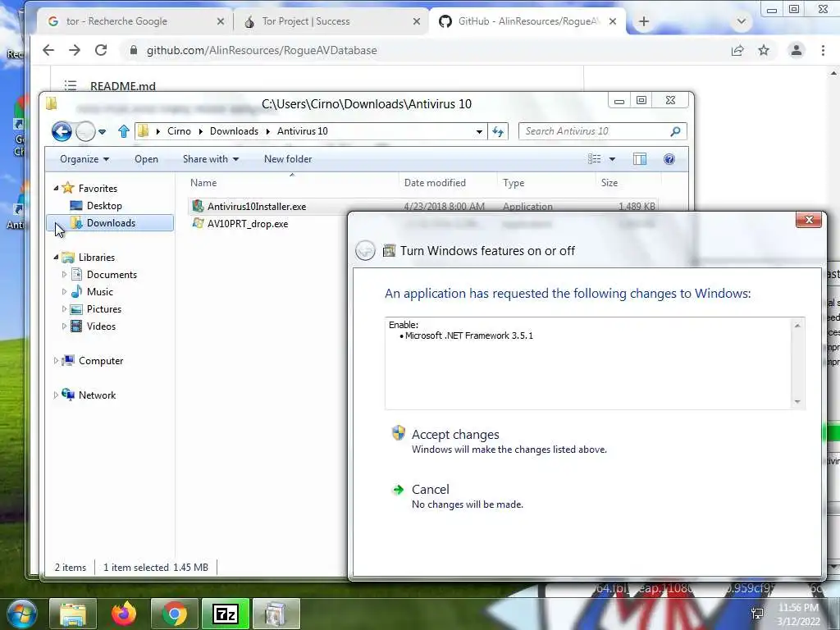This screenshot has width=840, height=630.
Task: Launch Firefox from the taskbar
Action: [124, 614]
